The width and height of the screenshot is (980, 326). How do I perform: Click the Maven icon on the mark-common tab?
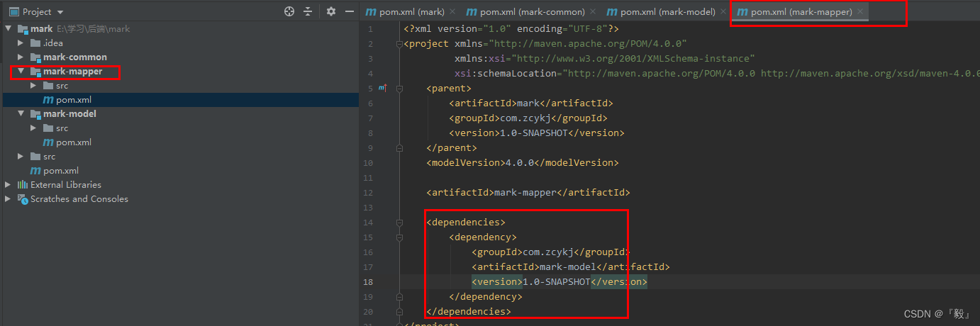click(x=472, y=12)
